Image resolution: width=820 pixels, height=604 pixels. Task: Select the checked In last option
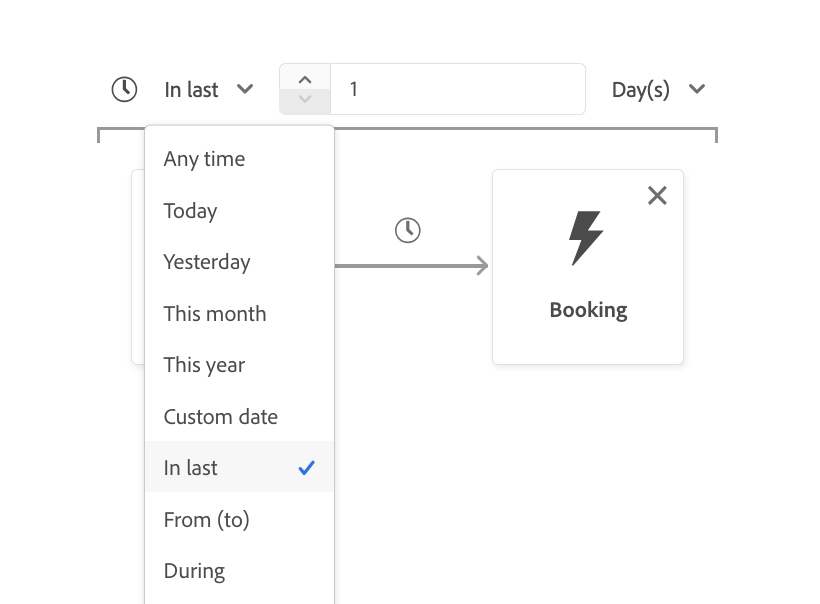point(240,467)
